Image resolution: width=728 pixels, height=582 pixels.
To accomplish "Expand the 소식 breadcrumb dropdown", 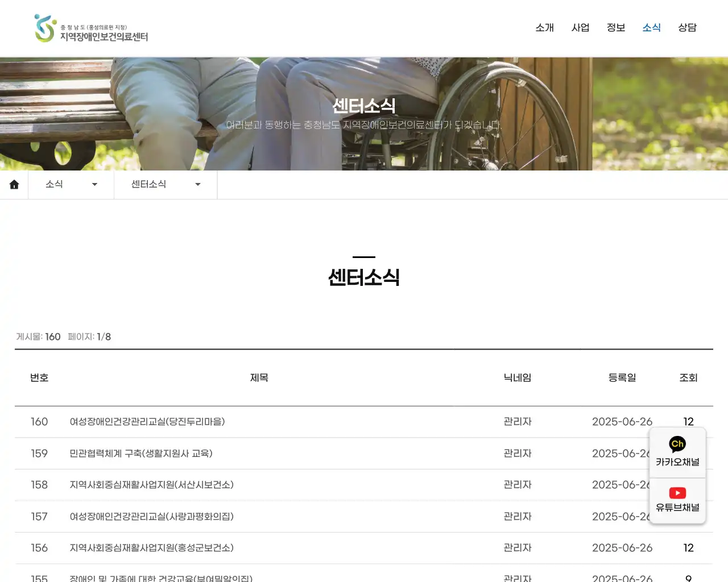I will pos(71,184).
